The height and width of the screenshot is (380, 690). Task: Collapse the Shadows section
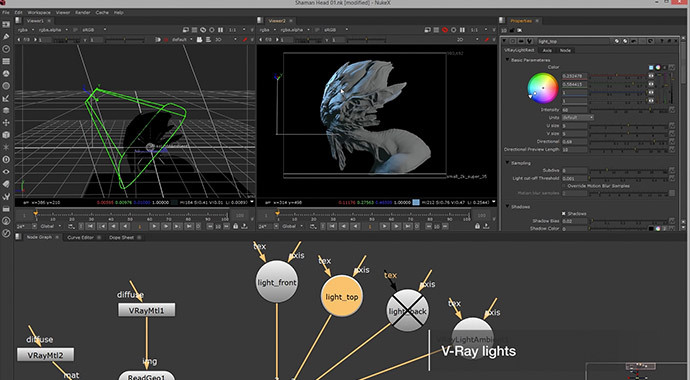pos(507,207)
